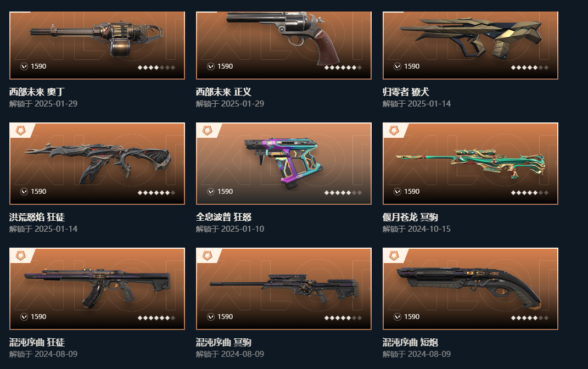Click the 洪荒怒焰 狂徒 title text
This screenshot has width=588, height=369.
37,217
